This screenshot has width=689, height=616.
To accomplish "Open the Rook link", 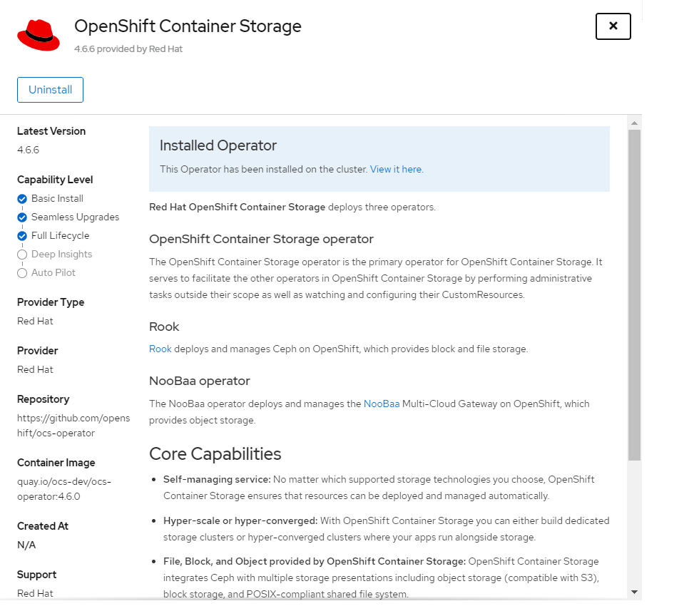I will coord(160,349).
